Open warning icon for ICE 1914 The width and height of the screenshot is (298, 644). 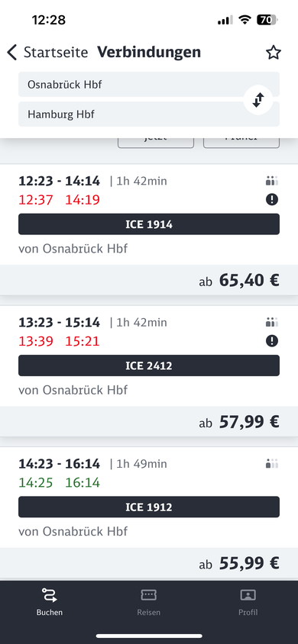[272, 200]
